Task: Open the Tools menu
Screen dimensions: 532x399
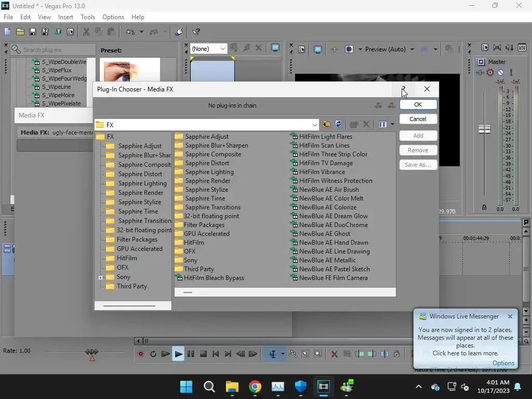Action: [x=87, y=17]
